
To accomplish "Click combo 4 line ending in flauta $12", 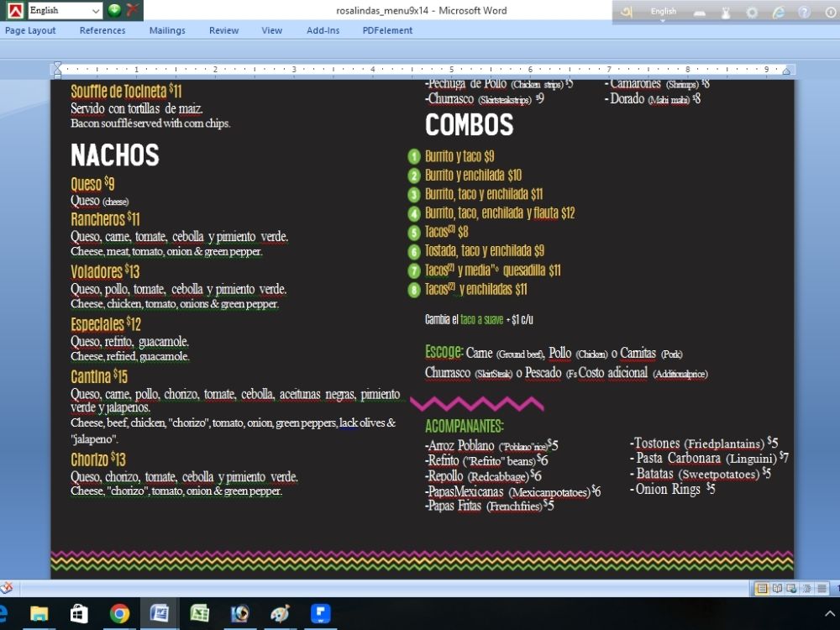I will coord(500,213).
